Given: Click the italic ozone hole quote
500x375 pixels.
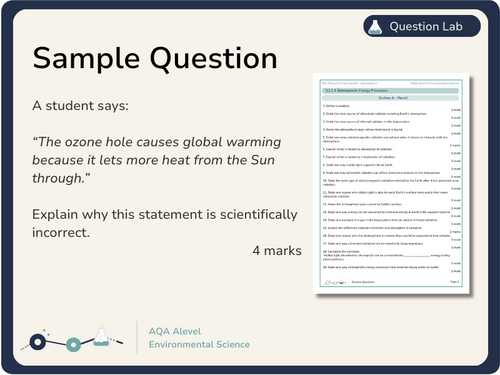Looking at the screenshot, I should [157, 160].
